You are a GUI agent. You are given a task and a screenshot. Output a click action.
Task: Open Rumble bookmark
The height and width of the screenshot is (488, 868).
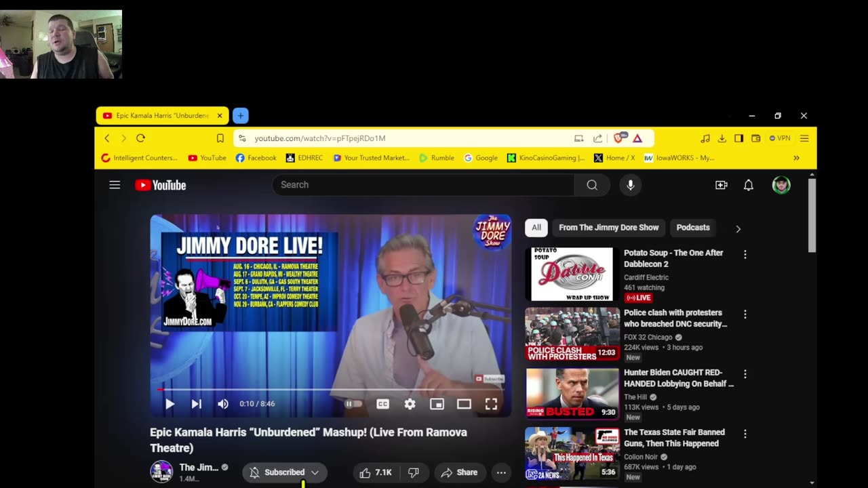[x=436, y=158]
